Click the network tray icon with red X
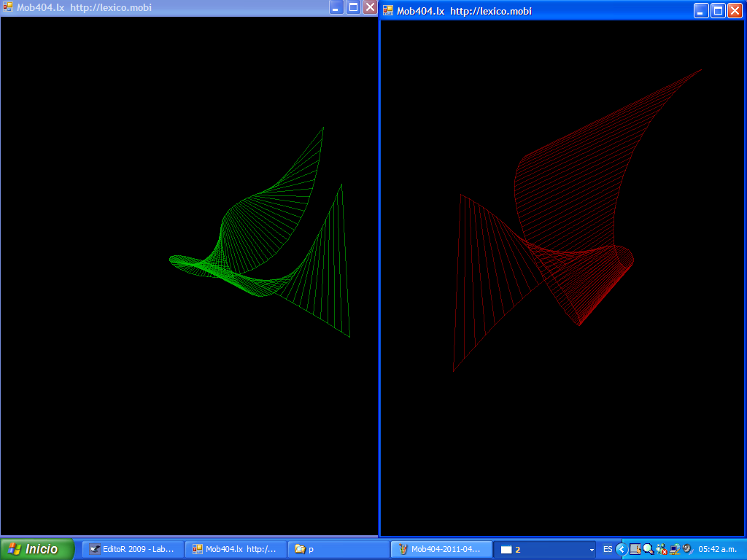 click(x=661, y=549)
